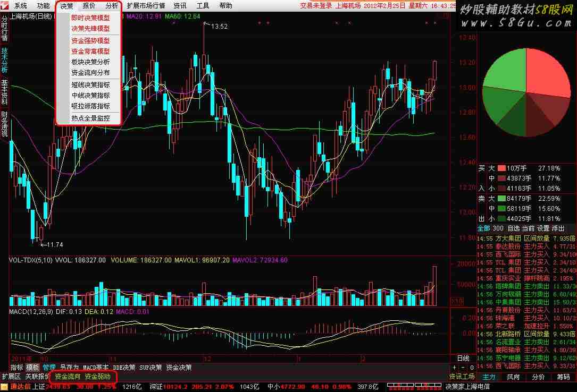The image size is (577, 392).
Task: Switch to 风向 tab in right panel
Action: coord(513,377)
